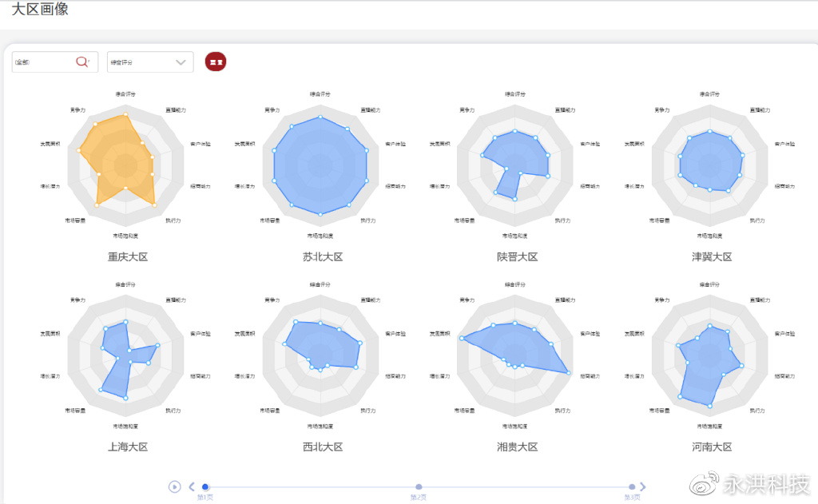
Task: Click the 第1页 dot on the pagination slider
Action: [206, 486]
